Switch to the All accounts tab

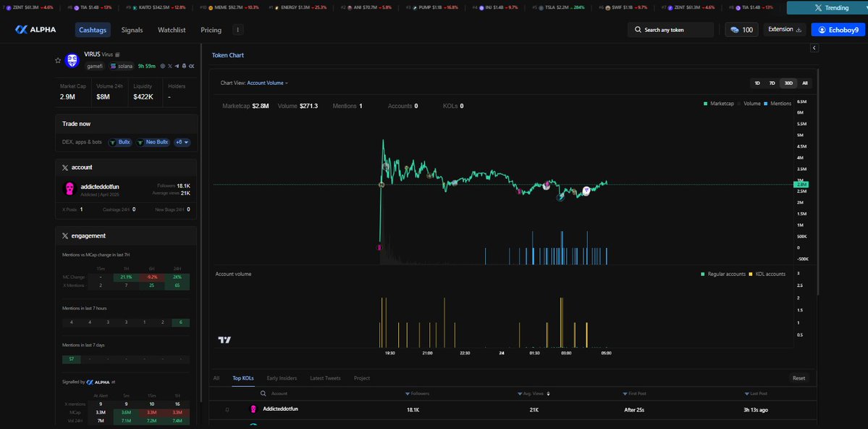[x=216, y=378]
